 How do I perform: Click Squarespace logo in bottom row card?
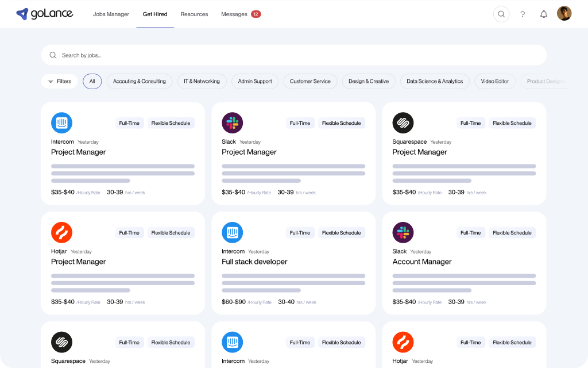point(61,342)
